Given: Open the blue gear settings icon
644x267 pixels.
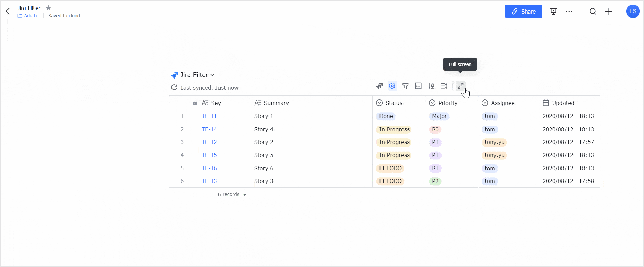Looking at the screenshot, I should point(392,86).
